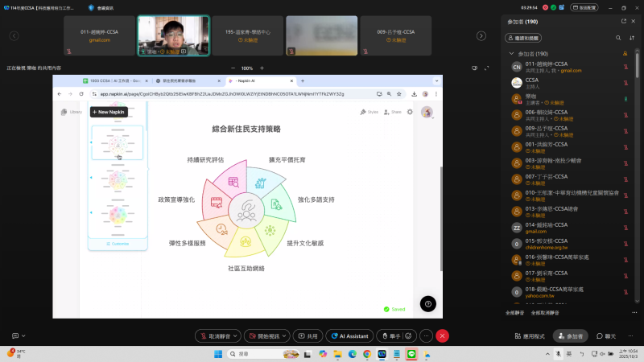Click the share (共用) button
Screen dimensions: 644x362
coord(307,335)
